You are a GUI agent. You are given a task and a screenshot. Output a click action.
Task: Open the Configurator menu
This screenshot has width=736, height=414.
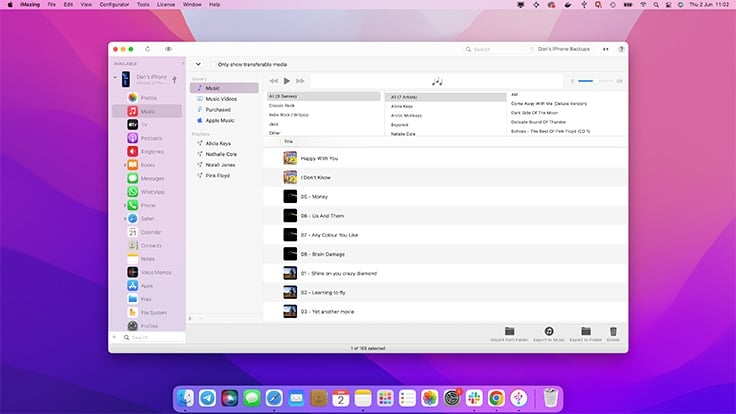114,4
